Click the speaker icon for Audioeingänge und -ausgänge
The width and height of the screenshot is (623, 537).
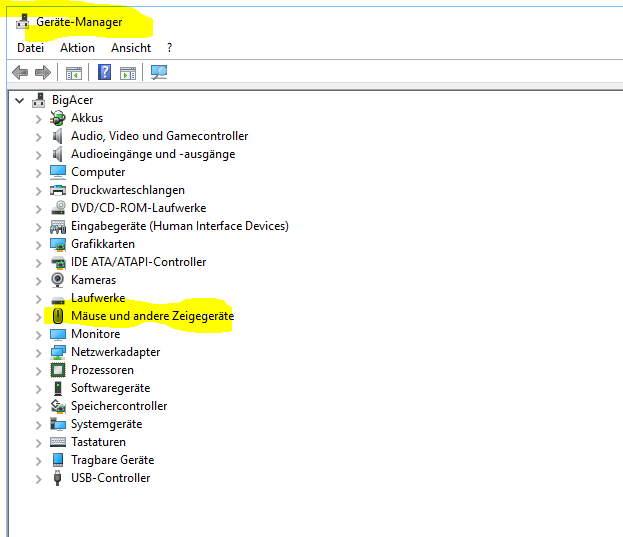58,154
